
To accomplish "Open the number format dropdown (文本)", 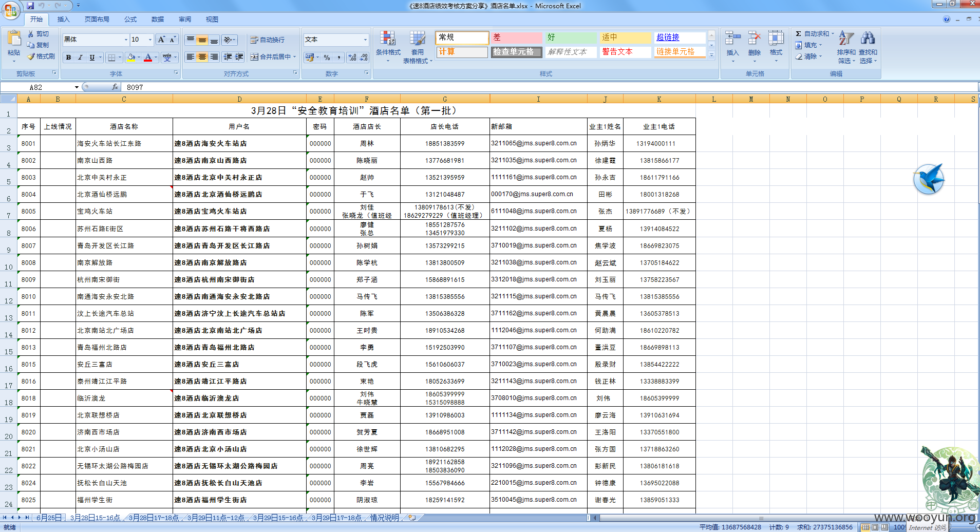I will (366, 40).
